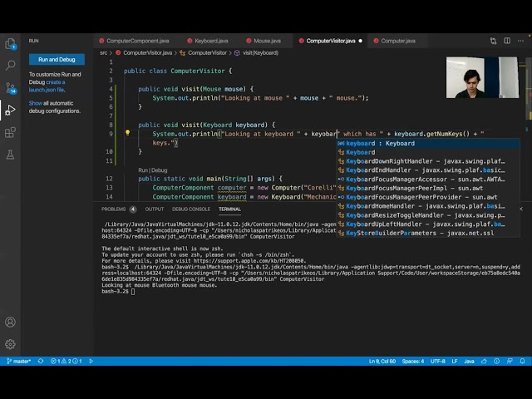
Task: Open the Test beaker icon
Action: tap(10, 155)
